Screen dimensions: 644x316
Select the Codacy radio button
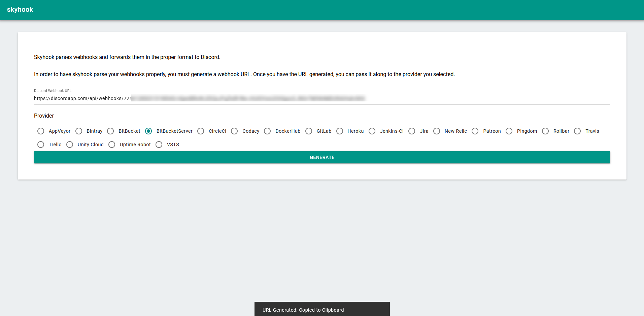click(234, 131)
